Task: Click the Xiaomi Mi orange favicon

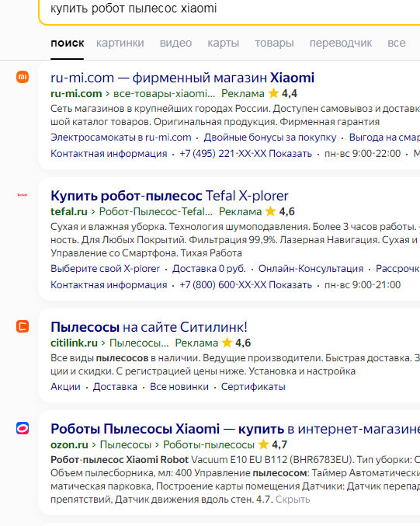Action: (x=23, y=77)
